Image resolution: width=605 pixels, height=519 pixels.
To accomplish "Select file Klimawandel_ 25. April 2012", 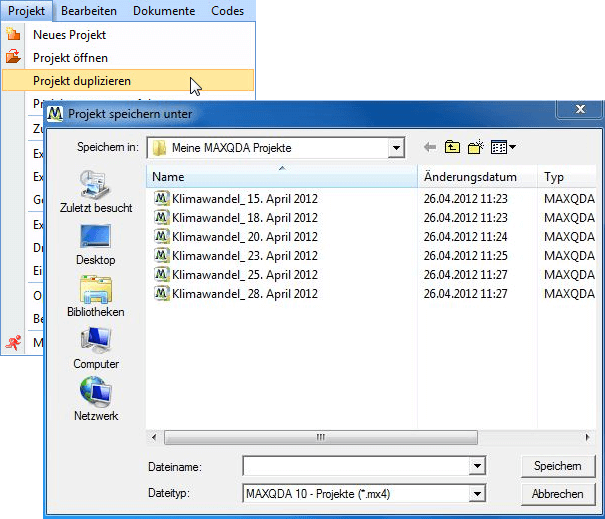I will tap(245, 274).
